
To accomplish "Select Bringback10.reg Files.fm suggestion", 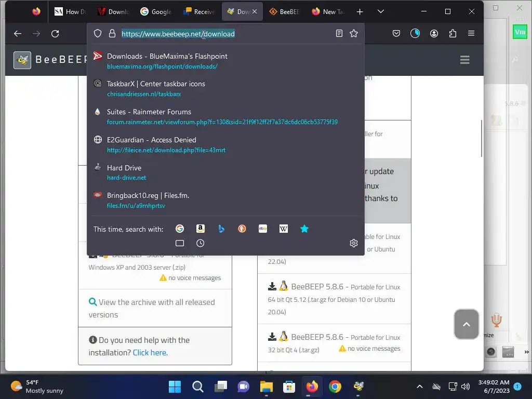I will pos(225,200).
